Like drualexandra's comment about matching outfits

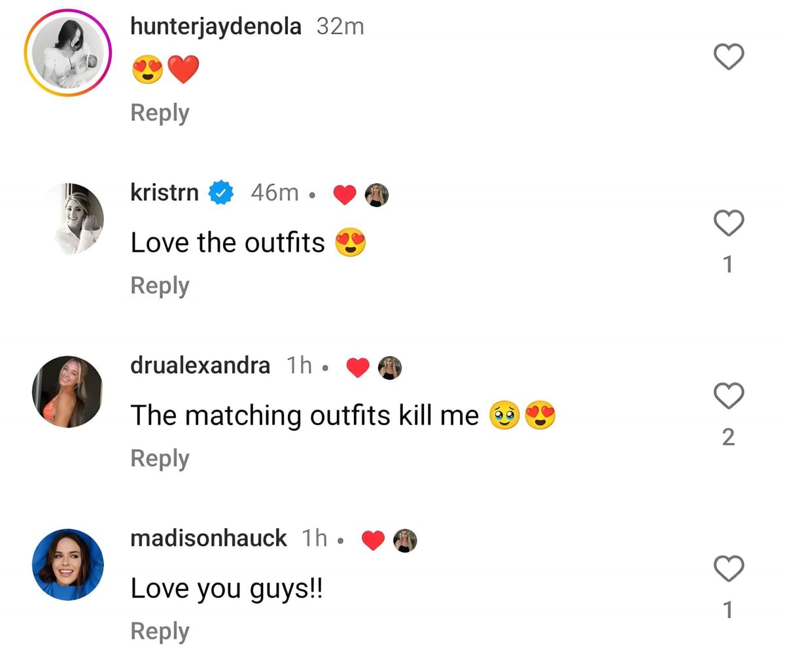tap(728, 397)
